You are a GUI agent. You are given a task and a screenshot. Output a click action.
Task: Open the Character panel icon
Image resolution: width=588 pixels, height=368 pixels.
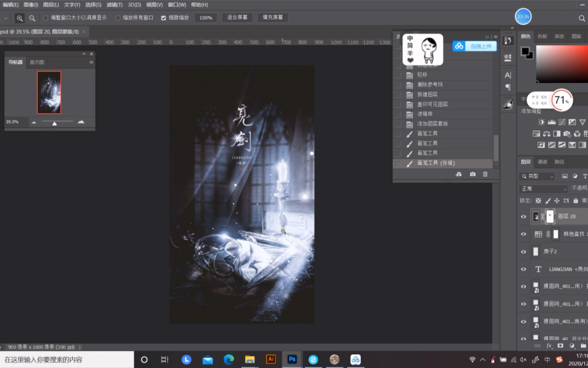(x=508, y=75)
